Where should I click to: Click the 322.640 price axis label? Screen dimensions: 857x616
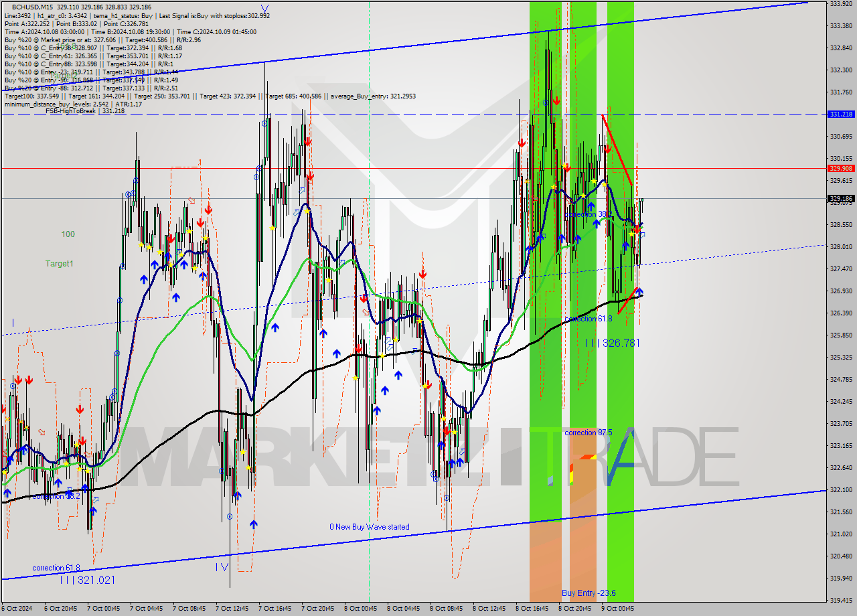pos(841,467)
